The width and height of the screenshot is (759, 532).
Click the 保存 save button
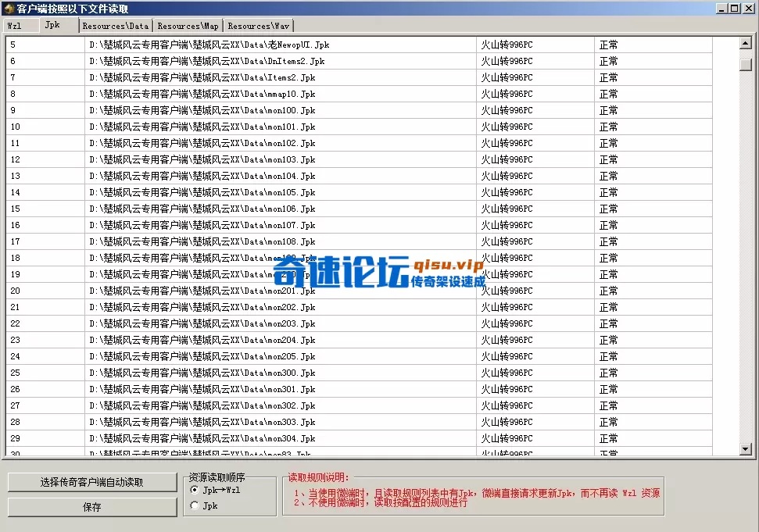click(x=91, y=506)
